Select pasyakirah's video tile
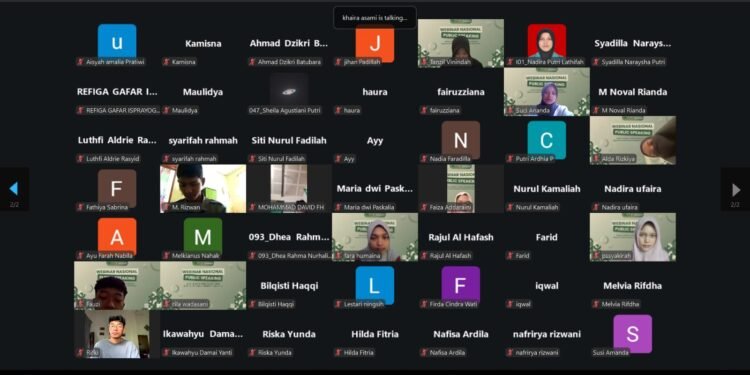750x375 pixels. coord(633,237)
